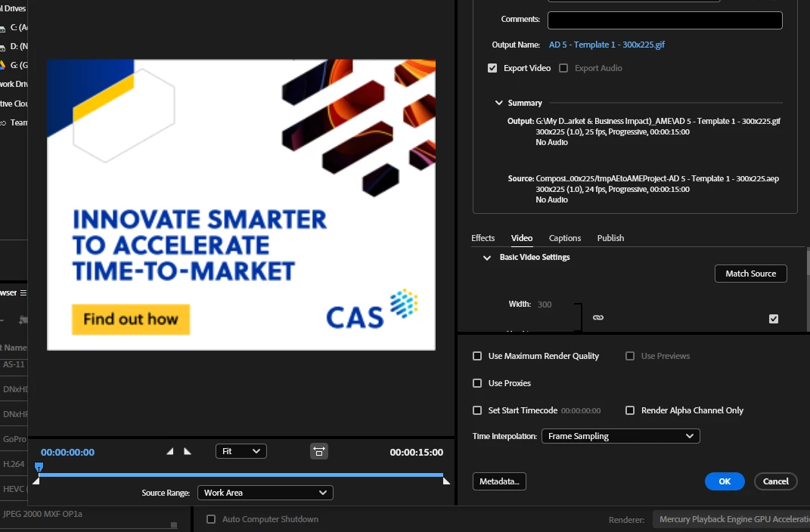The height and width of the screenshot is (532, 810).
Task: Click the Match Source button
Action: point(750,274)
